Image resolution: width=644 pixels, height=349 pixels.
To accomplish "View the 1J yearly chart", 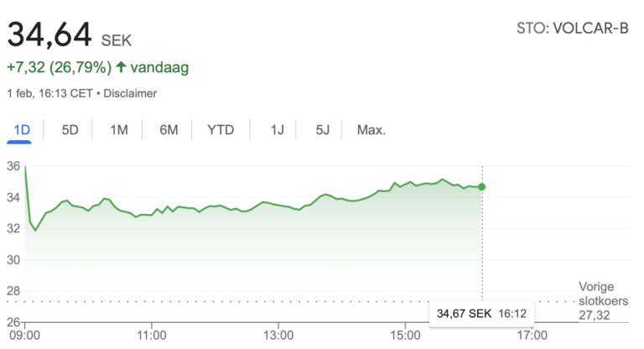I will [277, 130].
